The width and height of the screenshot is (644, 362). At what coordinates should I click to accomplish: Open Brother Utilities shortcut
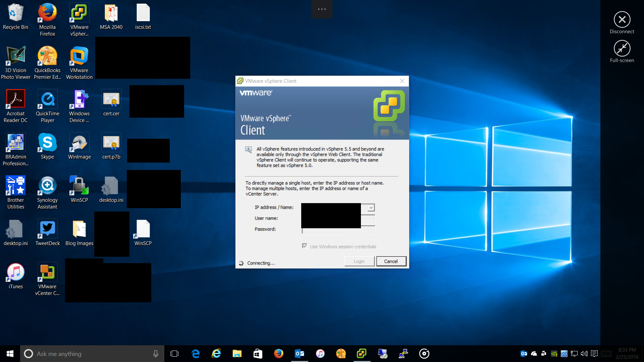coord(15,193)
